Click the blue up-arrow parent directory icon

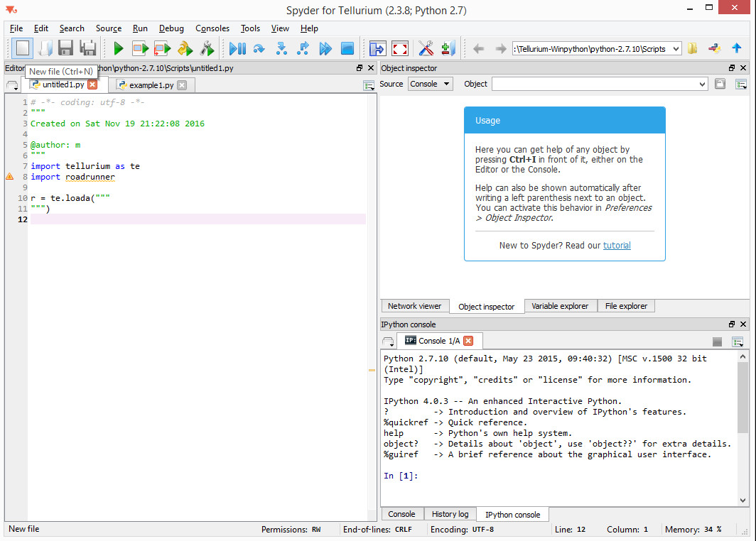736,48
